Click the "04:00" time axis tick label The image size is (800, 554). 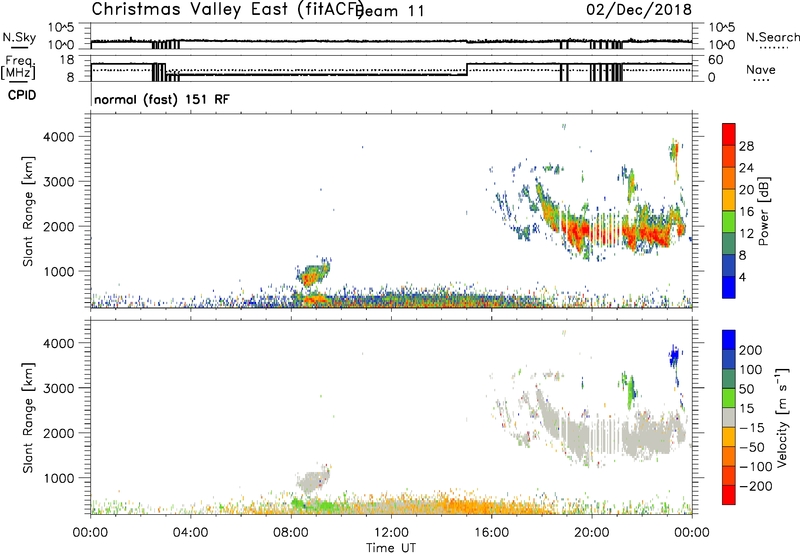(x=191, y=533)
